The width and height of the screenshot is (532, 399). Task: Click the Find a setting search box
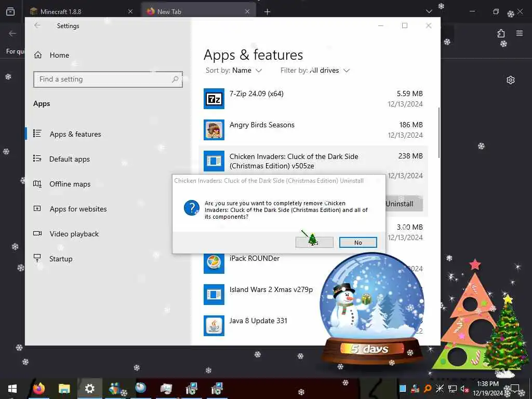[x=108, y=79]
